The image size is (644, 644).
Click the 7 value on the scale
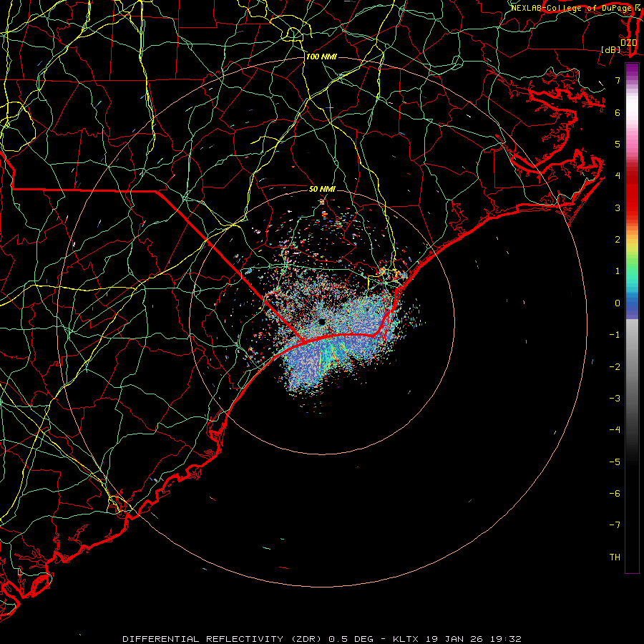pyautogui.click(x=618, y=80)
